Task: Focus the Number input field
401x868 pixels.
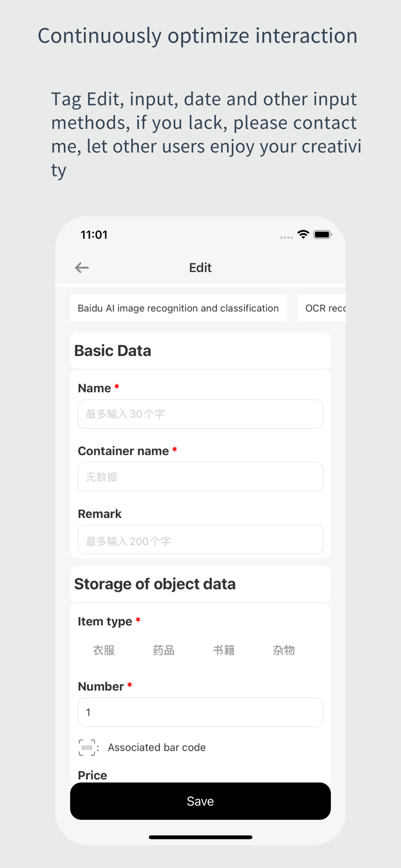Action: point(200,712)
